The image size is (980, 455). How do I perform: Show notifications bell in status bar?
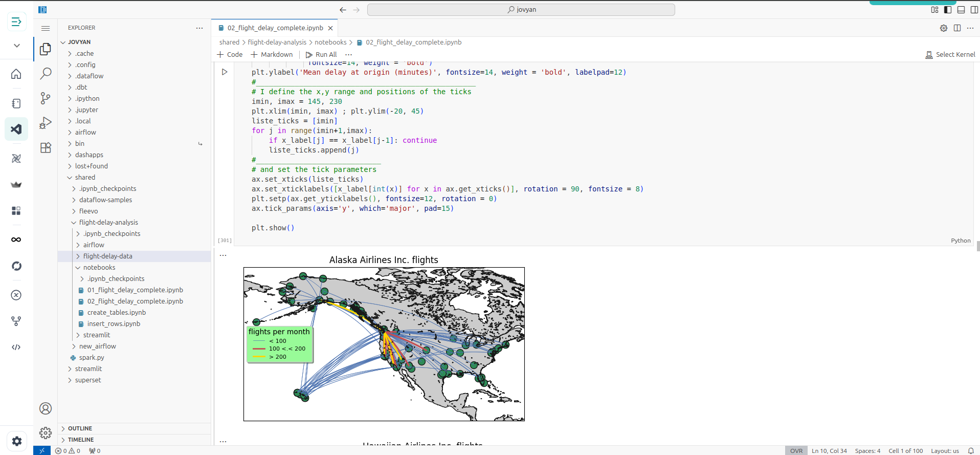pyautogui.click(x=971, y=451)
